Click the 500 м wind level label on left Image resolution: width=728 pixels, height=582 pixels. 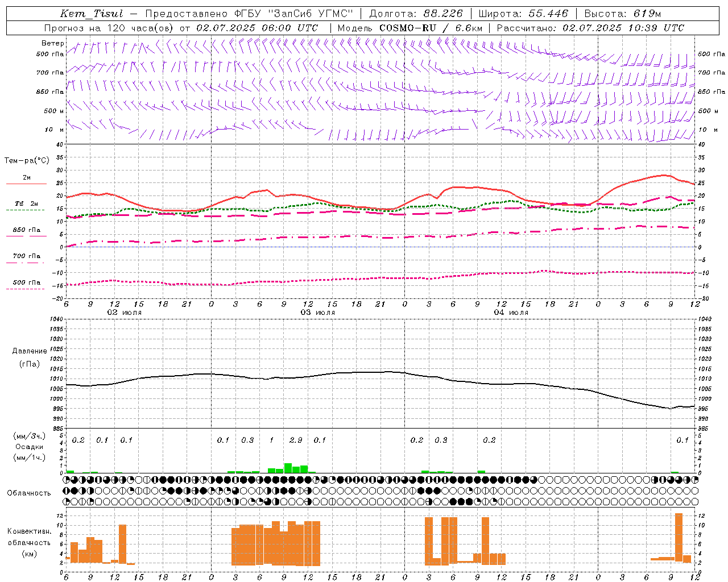point(55,111)
